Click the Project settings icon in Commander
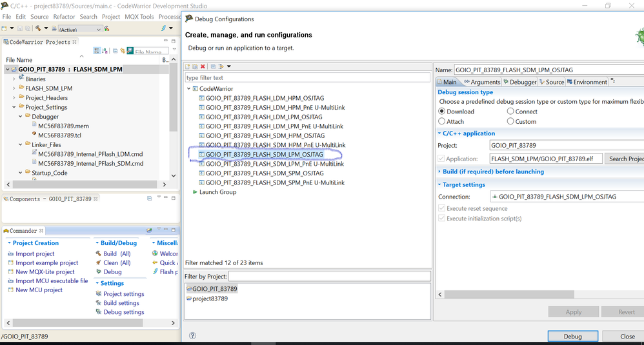This screenshot has width=644, height=345. pos(99,293)
